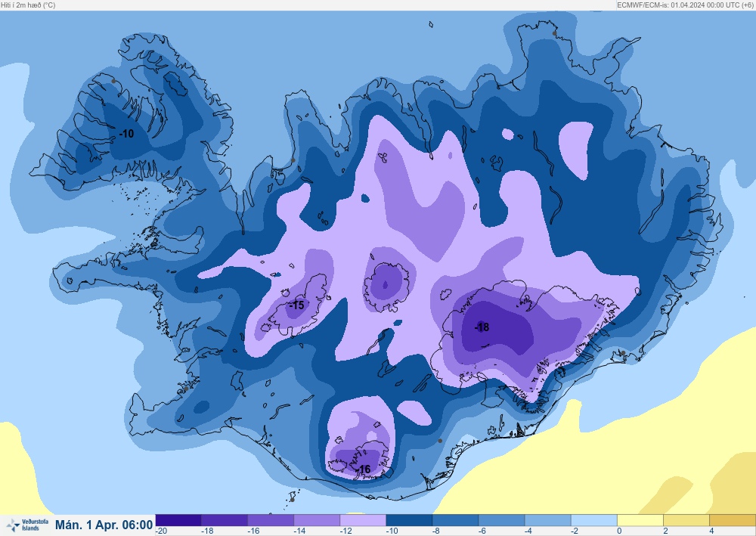
Task: Click the station dot at Húnaflói bay coast
Action: (x=293, y=160)
